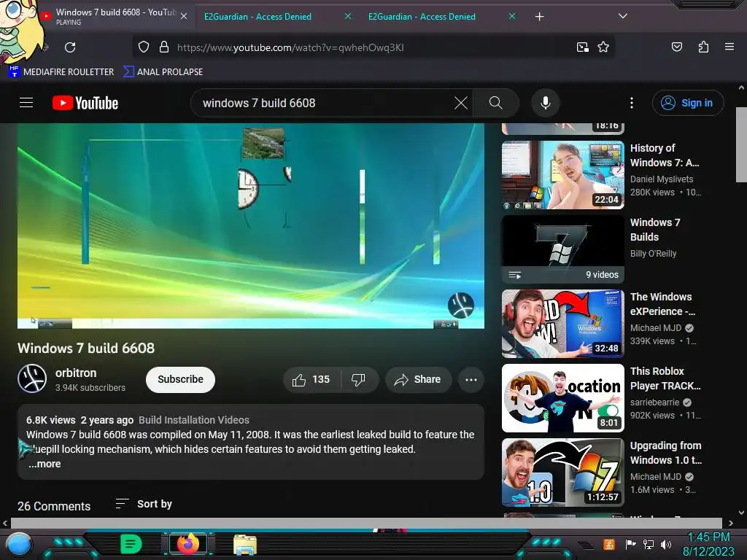Open network tray icon
The image size is (747, 560).
point(648,544)
